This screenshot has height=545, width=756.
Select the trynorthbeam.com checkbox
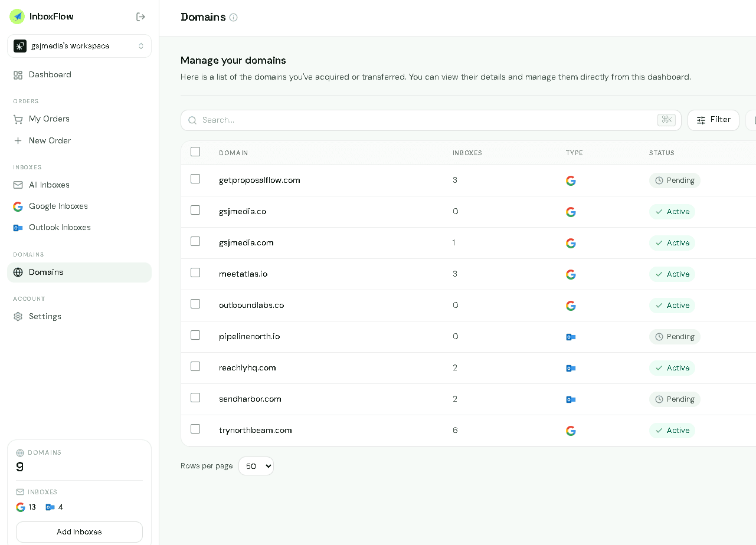click(195, 429)
